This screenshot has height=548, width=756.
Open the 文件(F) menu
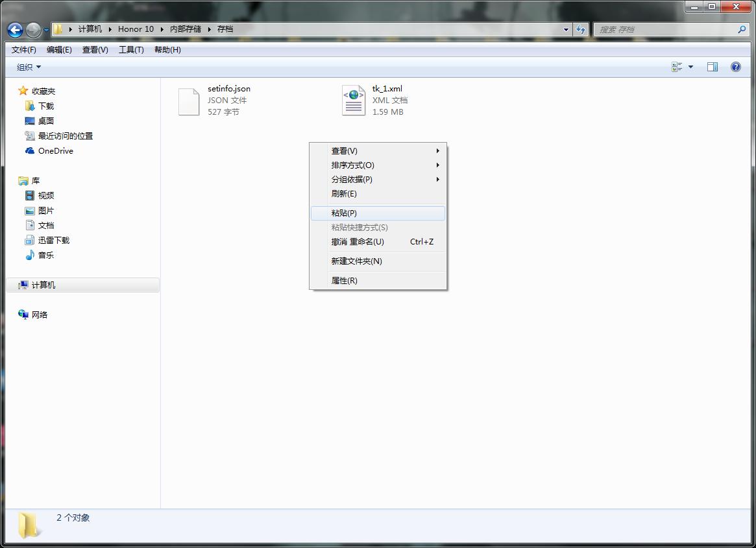pos(23,50)
